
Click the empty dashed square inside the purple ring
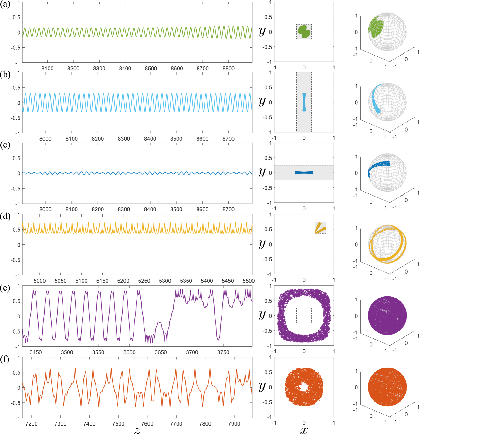[304, 315]
